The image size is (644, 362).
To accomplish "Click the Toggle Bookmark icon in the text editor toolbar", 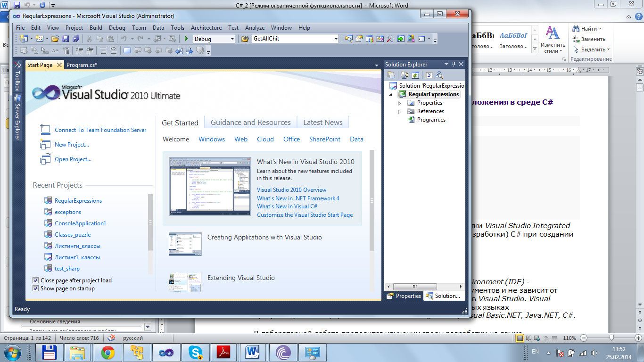I will coord(127,50).
